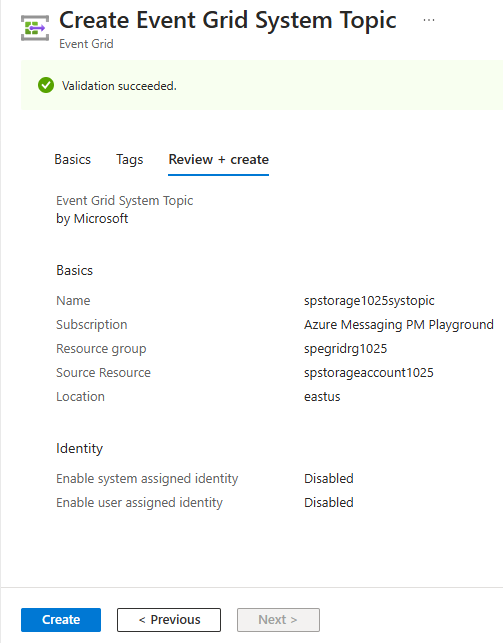Screen dimensions: 503x643
Task: Switch to the Tags tab
Action: pyautogui.click(x=130, y=160)
